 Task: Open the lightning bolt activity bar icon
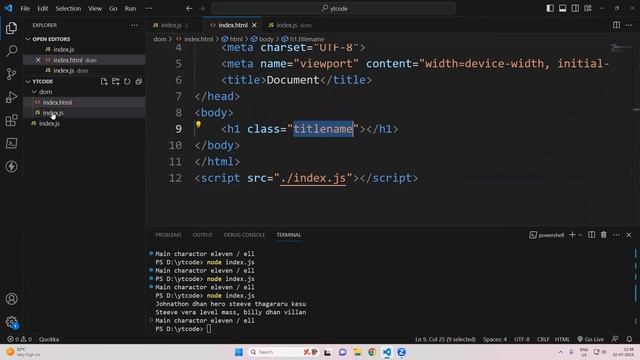pyautogui.click(x=11, y=167)
